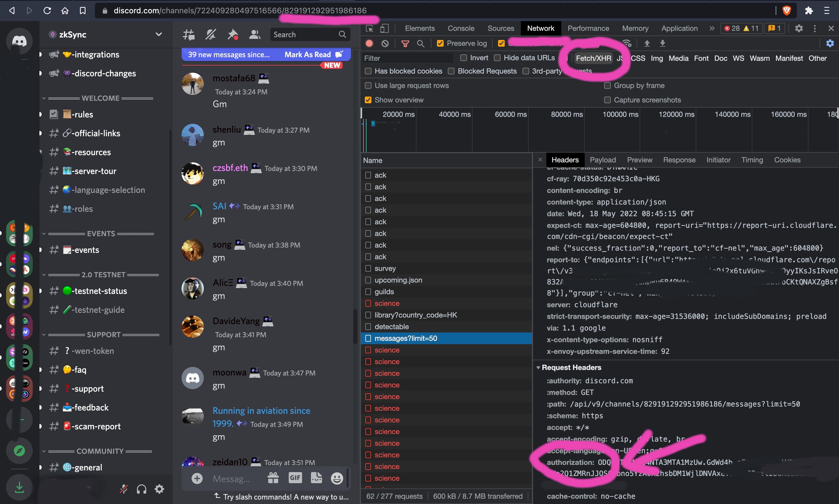Image resolution: width=839 pixels, height=504 pixels.
Task: Open the GIF picker
Action: point(295,478)
